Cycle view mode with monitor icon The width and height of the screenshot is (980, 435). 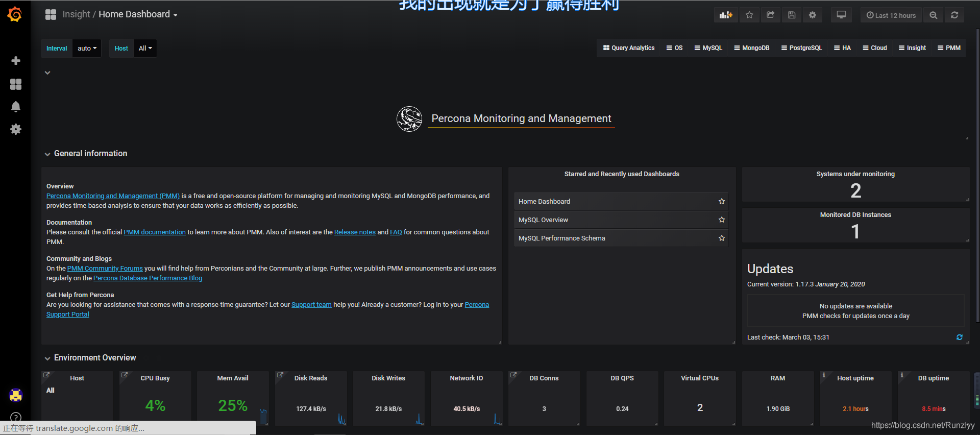pyautogui.click(x=841, y=15)
